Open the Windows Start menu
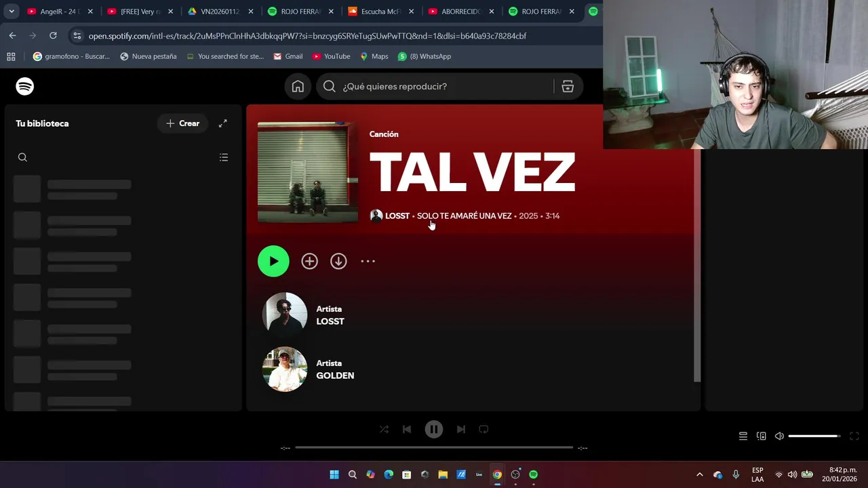 pos(334,474)
